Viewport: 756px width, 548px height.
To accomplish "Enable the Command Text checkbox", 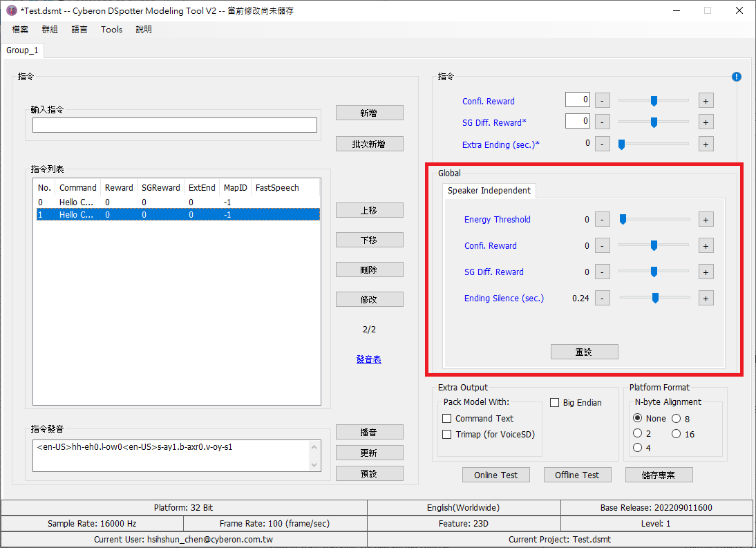I will pyautogui.click(x=447, y=419).
